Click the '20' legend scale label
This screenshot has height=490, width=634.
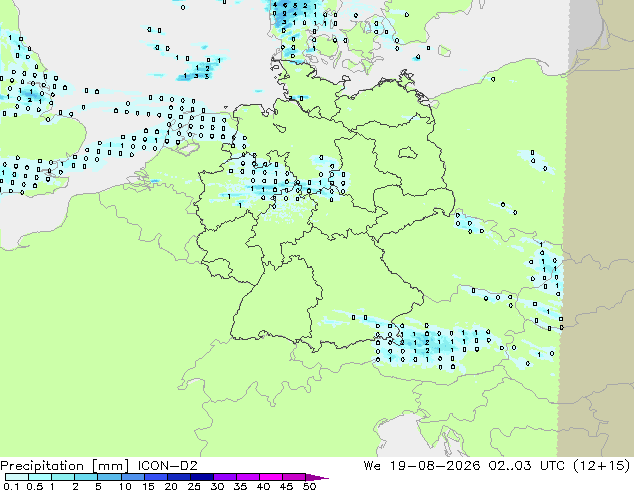click(x=171, y=486)
